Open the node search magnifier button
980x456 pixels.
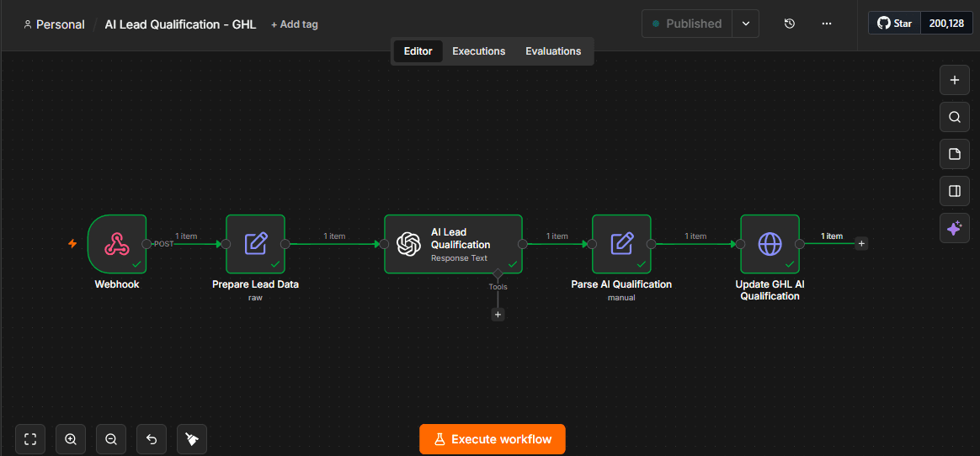pos(955,117)
